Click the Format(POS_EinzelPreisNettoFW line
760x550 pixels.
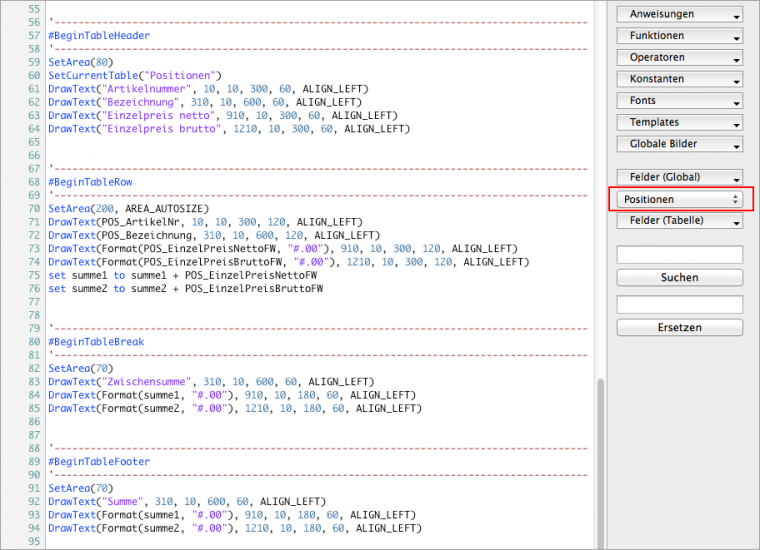pyautogui.click(x=283, y=249)
